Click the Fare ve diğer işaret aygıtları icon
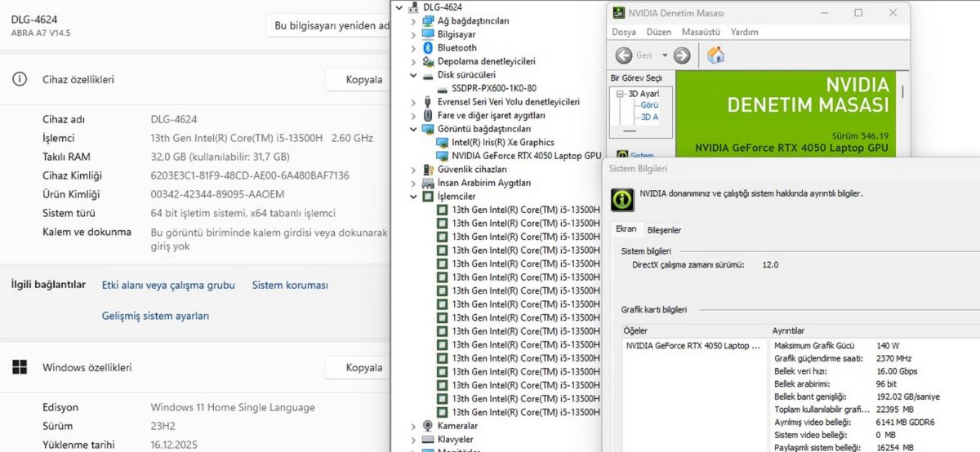This screenshot has height=452, width=980. tap(428, 116)
